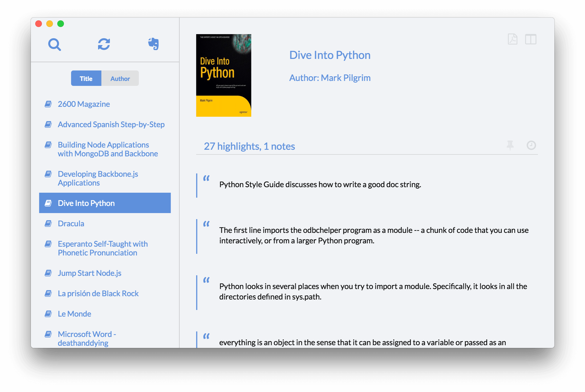Switch to the La prisión de Black Rock book

coord(98,293)
